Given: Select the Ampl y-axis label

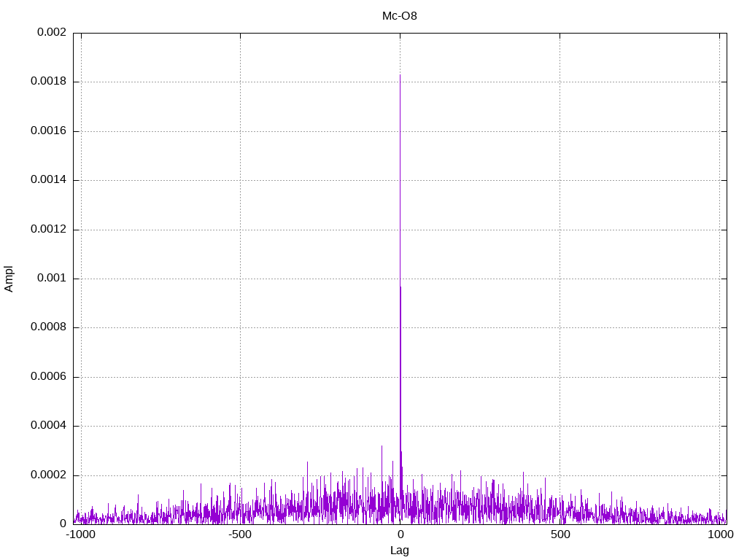Looking at the screenshot, I should click(x=9, y=279).
